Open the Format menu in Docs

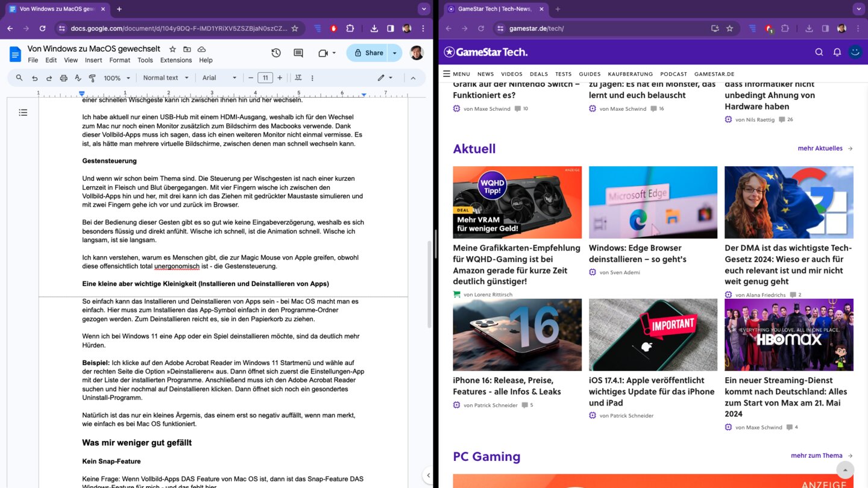[119, 60]
